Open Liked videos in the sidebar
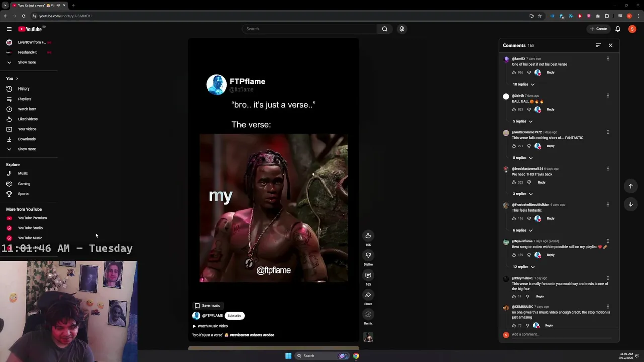This screenshot has height=362, width=644. pyautogui.click(x=28, y=119)
